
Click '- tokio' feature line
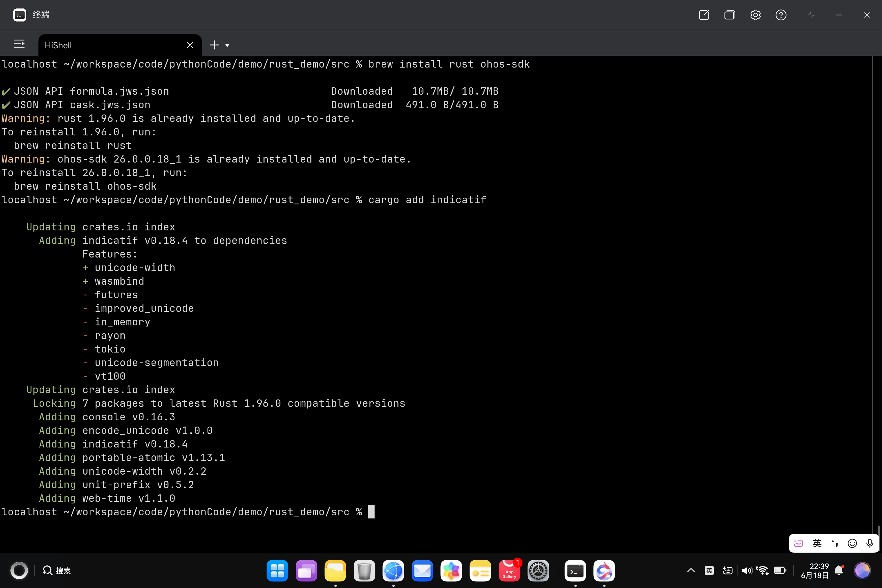click(x=104, y=349)
